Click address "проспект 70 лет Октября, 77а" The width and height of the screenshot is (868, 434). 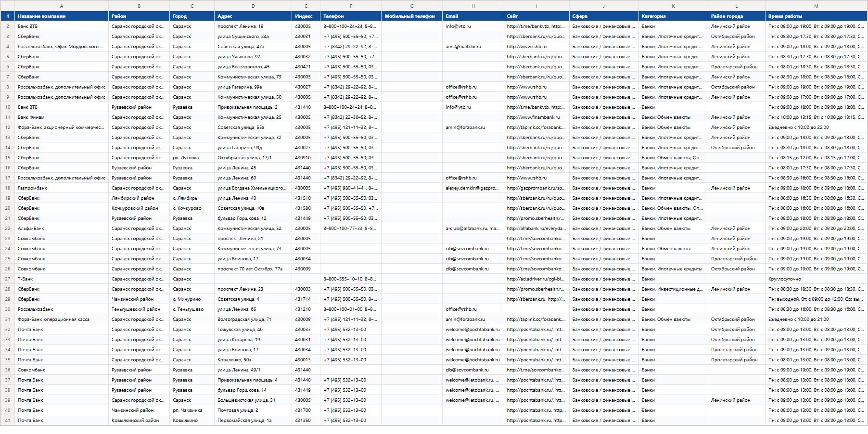point(253,269)
